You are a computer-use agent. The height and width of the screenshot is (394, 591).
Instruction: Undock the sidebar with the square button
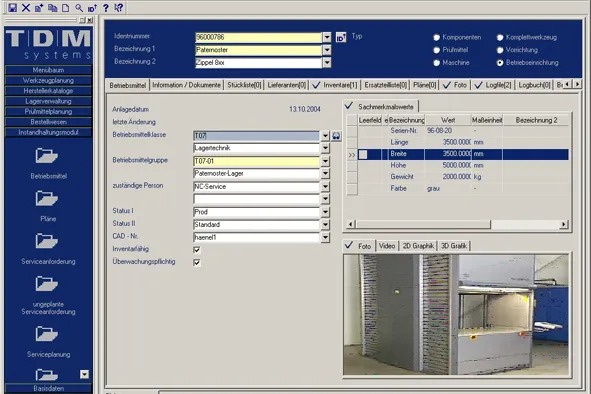pyautogui.click(x=83, y=20)
